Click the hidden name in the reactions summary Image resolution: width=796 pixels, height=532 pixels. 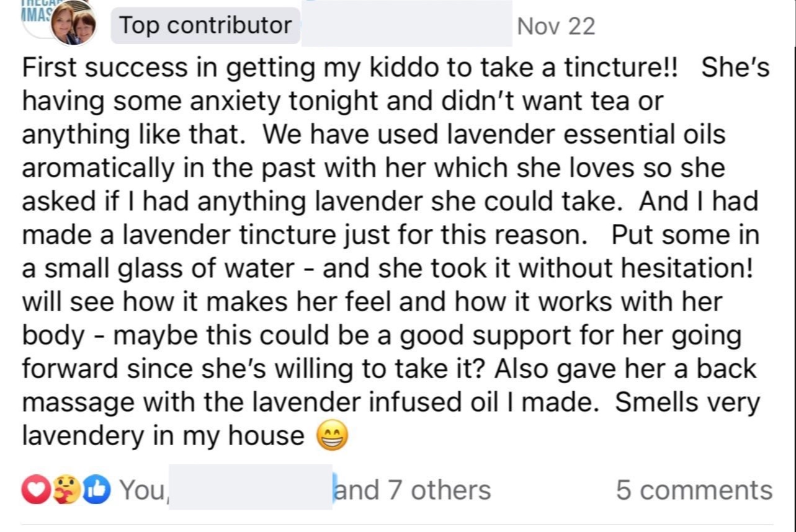pos(250,489)
